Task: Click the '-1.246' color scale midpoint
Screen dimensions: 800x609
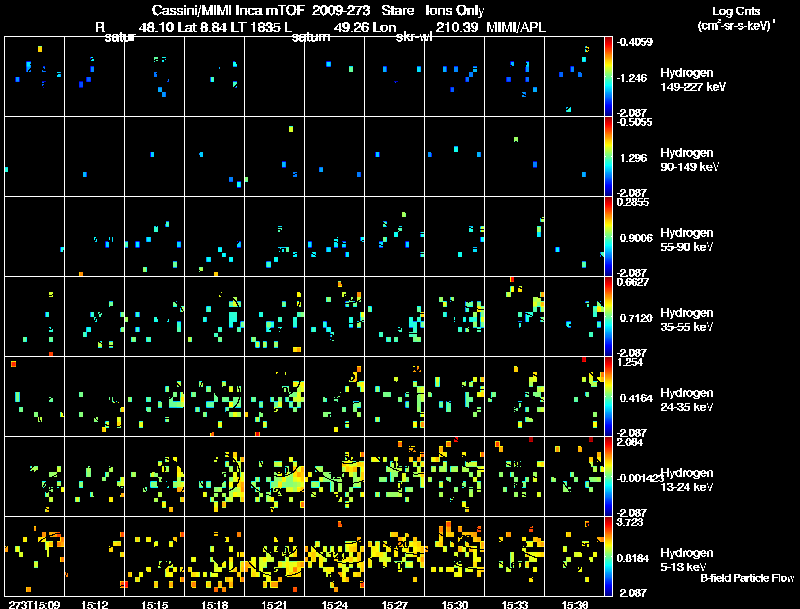Action: [x=632, y=78]
